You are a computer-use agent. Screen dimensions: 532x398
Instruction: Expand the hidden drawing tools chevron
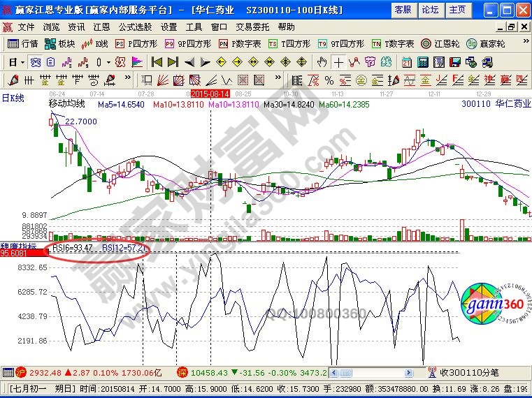coord(127,78)
